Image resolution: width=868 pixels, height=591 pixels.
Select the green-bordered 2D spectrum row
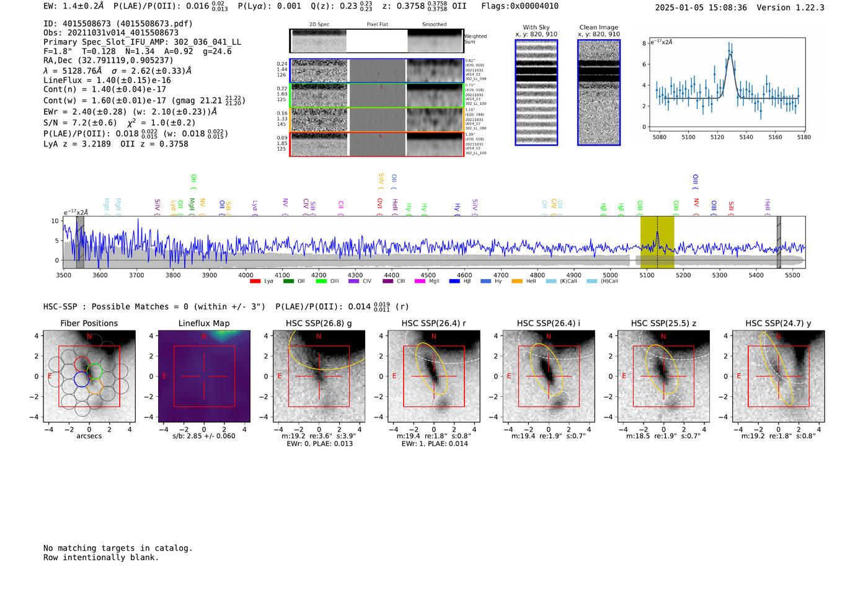pyautogui.click(x=377, y=96)
